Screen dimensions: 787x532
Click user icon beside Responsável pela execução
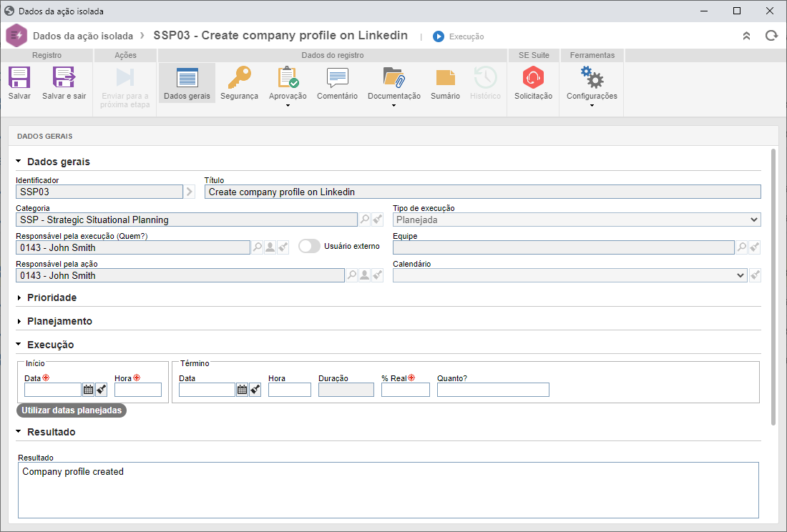pyautogui.click(x=270, y=247)
